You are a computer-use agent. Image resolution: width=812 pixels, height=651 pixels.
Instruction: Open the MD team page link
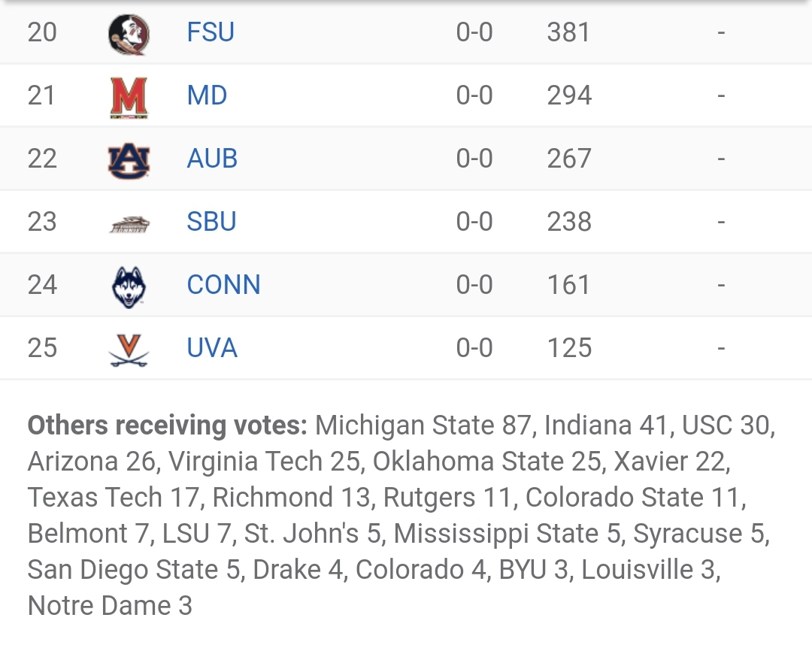pyautogui.click(x=207, y=95)
